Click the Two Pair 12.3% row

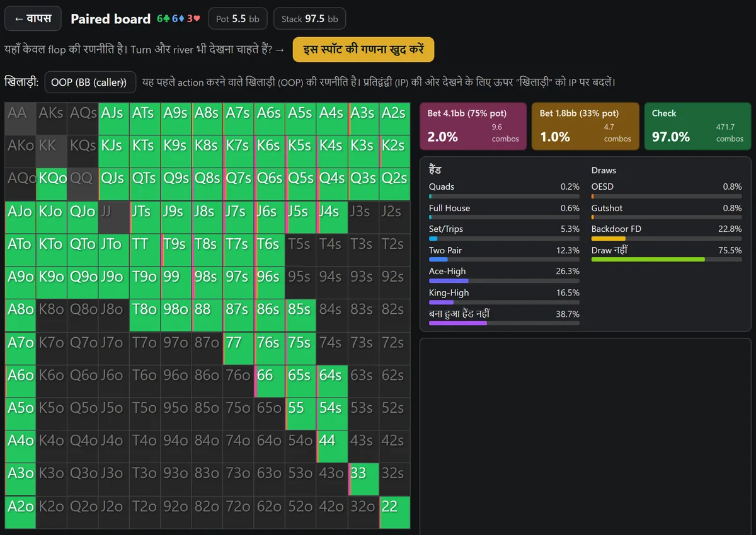coord(504,254)
